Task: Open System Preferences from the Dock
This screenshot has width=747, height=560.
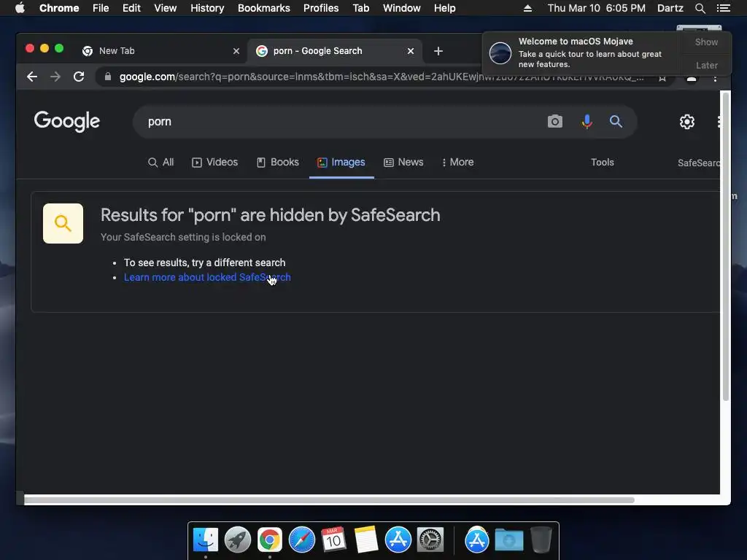Action: click(430, 540)
